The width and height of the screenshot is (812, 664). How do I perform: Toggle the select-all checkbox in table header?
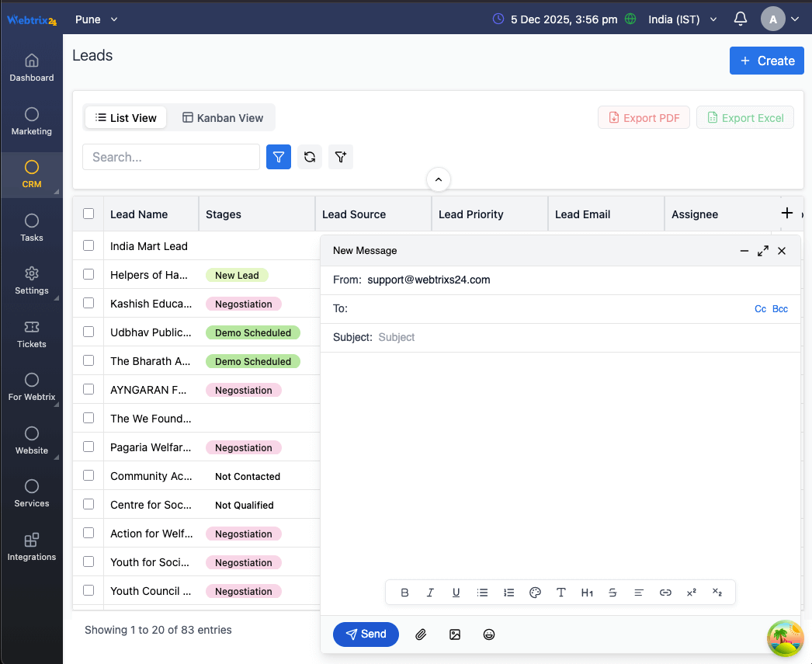click(x=88, y=214)
